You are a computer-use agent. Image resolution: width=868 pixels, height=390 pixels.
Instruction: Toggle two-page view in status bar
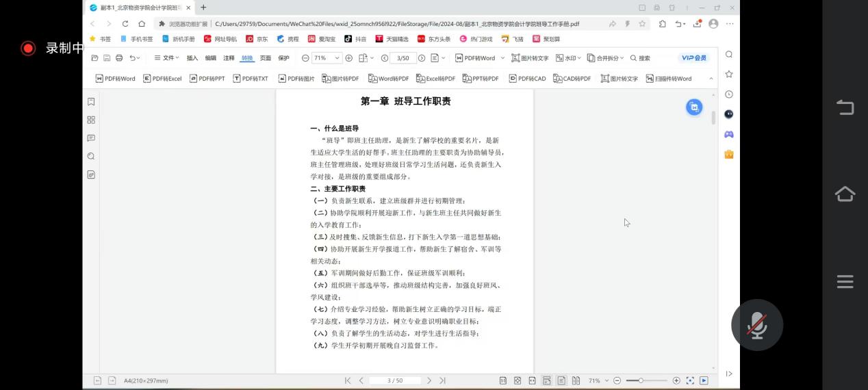pos(576,380)
